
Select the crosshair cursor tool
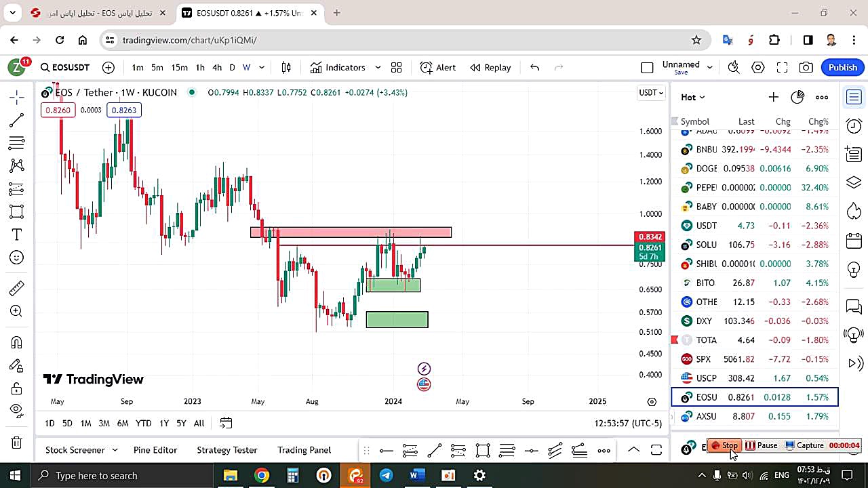point(17,97)
